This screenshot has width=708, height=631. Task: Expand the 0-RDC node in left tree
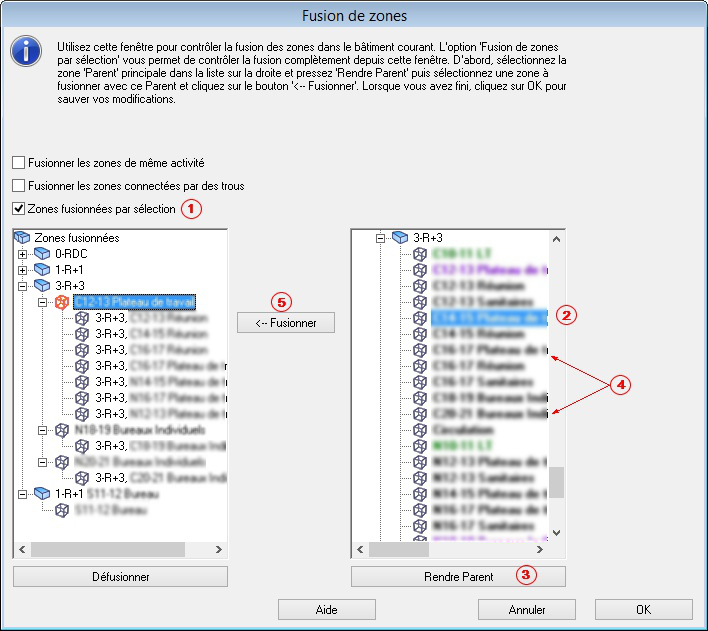point(23,254)
